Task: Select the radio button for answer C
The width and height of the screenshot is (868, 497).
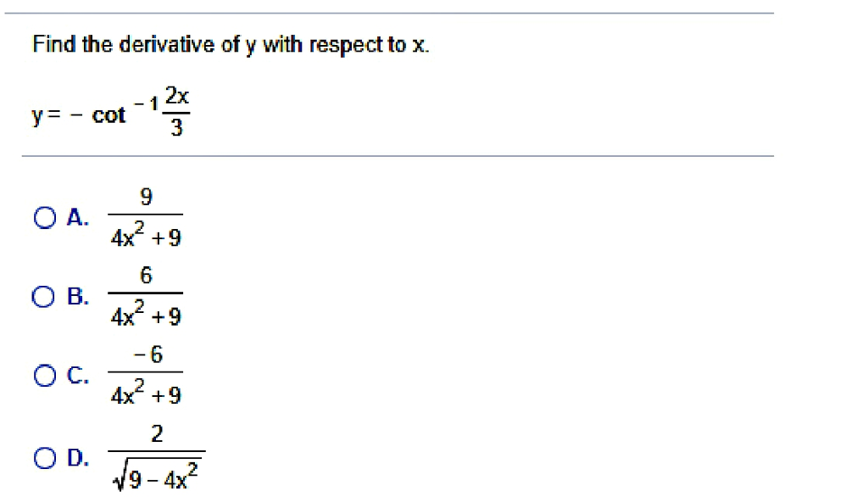Action: (43, 376)
